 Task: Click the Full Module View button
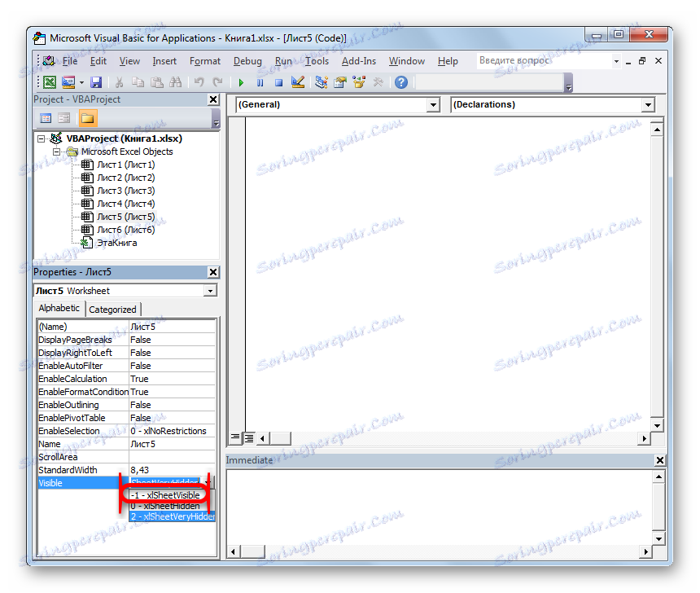249,438
